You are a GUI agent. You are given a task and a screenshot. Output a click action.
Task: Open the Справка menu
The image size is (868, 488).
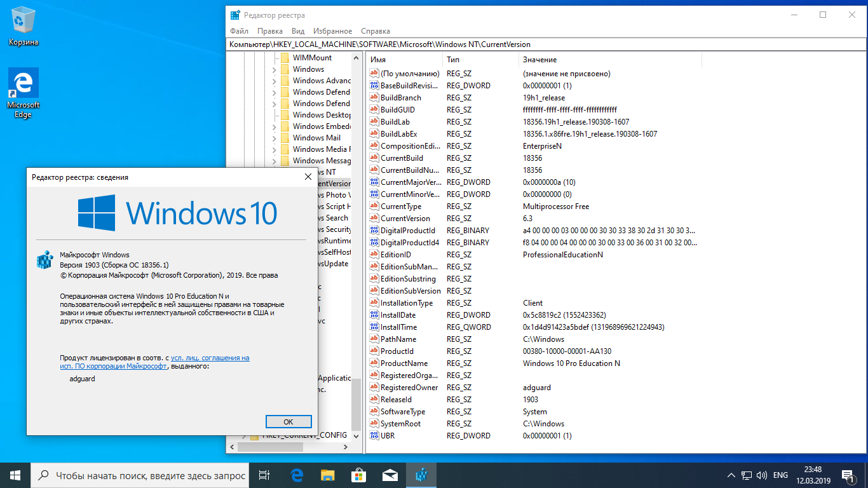tap(376, 31)
